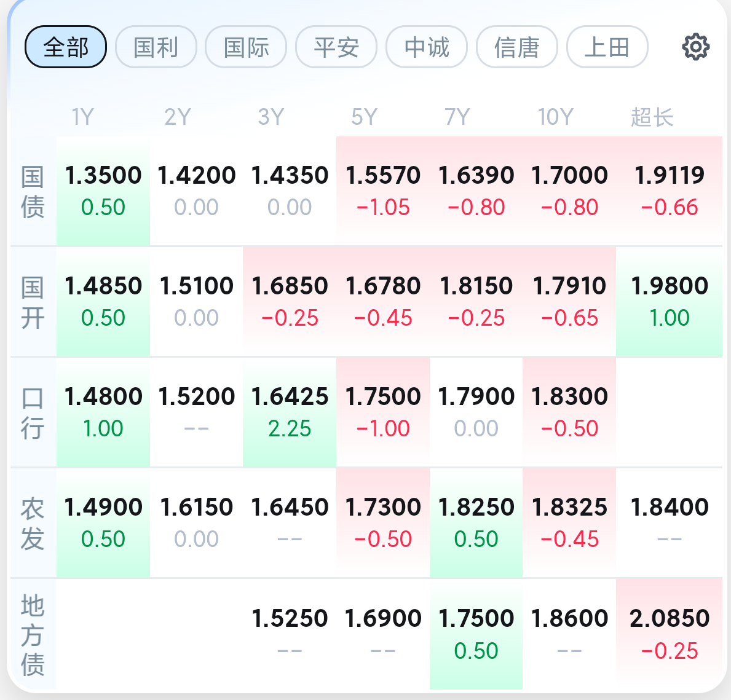This screenshot has height=700, width=731.
Task: Click 口行 3Y cell 1.6425
Action: (290, 412)
